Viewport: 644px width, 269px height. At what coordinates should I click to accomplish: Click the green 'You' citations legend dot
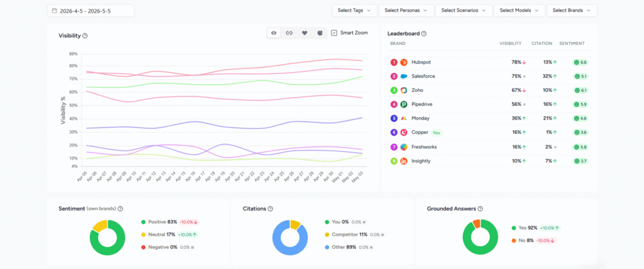point(326,222)
